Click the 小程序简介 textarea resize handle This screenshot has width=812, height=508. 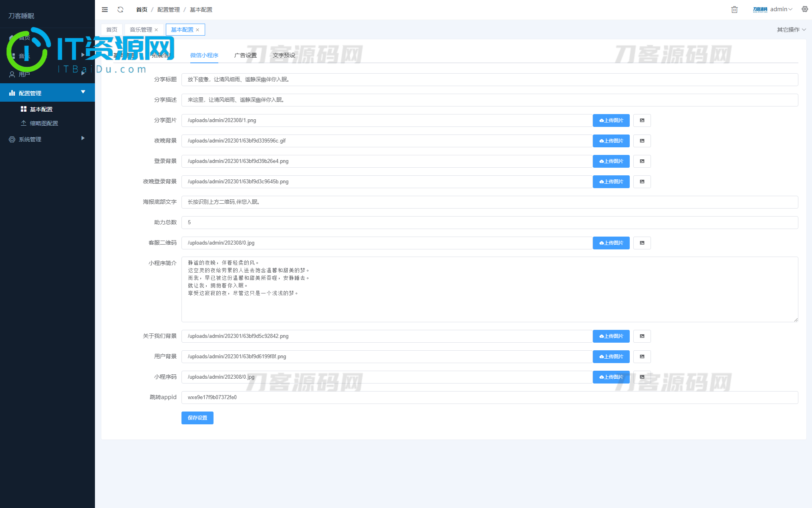pyautogui.click(x=796, y=319)
